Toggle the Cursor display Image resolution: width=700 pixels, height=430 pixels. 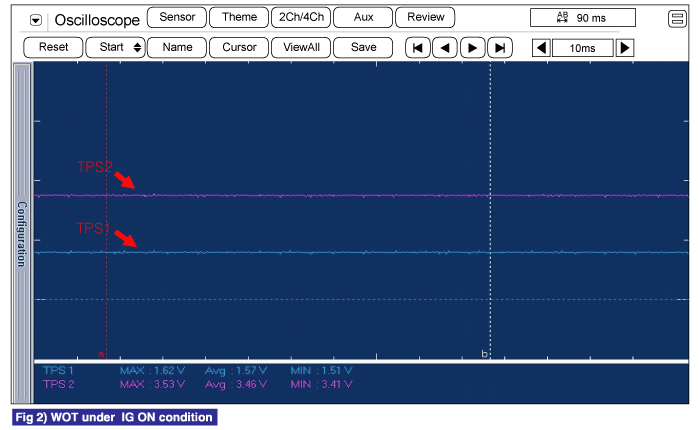[x=239, y=47]
